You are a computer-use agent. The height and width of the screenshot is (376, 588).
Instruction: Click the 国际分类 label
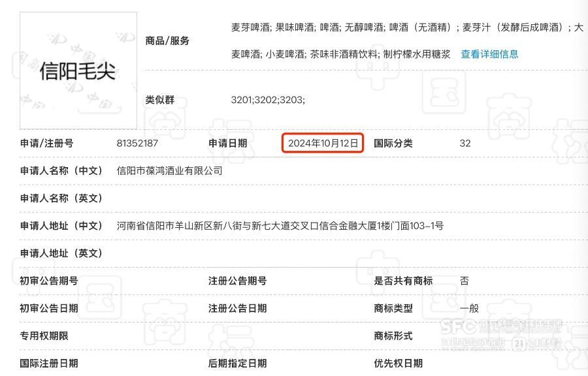click(x=393, y=144)
